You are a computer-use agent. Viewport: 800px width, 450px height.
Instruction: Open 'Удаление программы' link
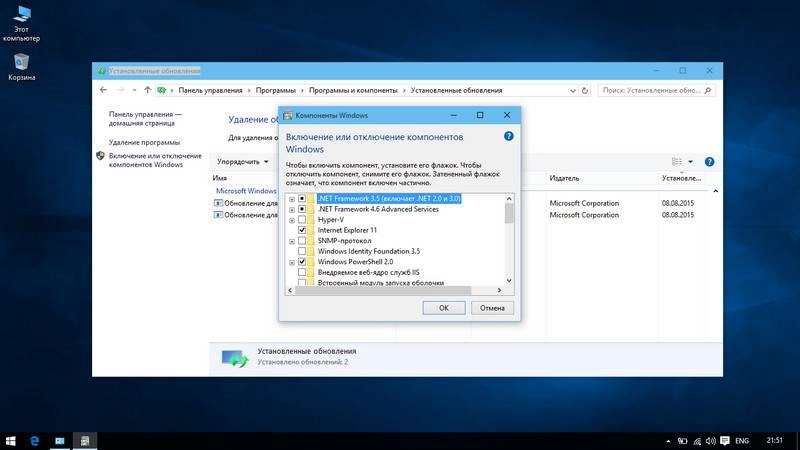[144, 142]
